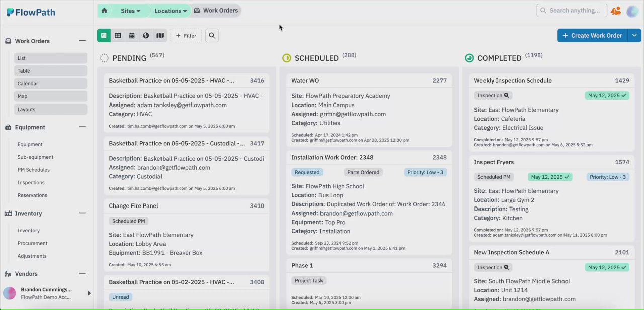Image resolution: width=644 pixels, height=310 pixels.
Task: Select Layouts under Work Orders
Action: tap(50, 109)
